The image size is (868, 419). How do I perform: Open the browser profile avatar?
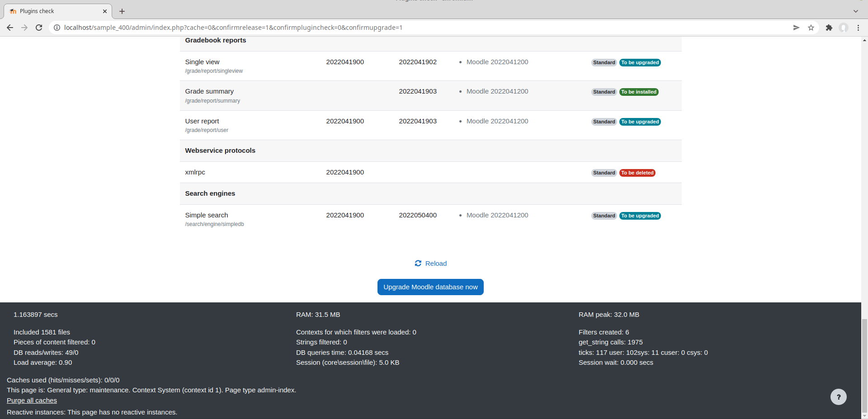click(844, 28)
